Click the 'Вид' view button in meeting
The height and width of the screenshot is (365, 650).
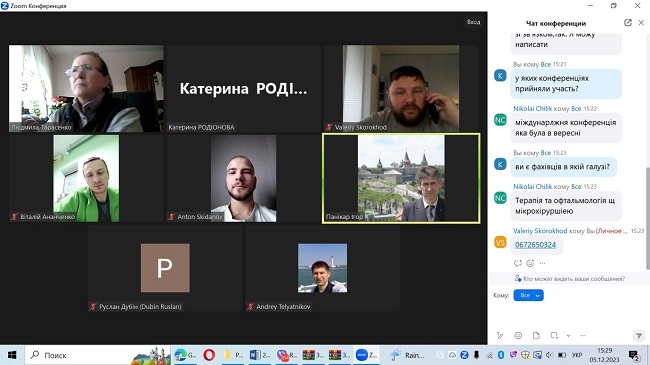pyautogui.click(x=473, y=22)
